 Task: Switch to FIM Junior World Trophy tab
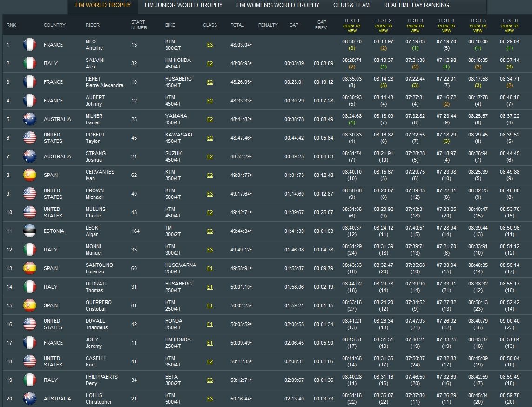[x=183, y=5]
